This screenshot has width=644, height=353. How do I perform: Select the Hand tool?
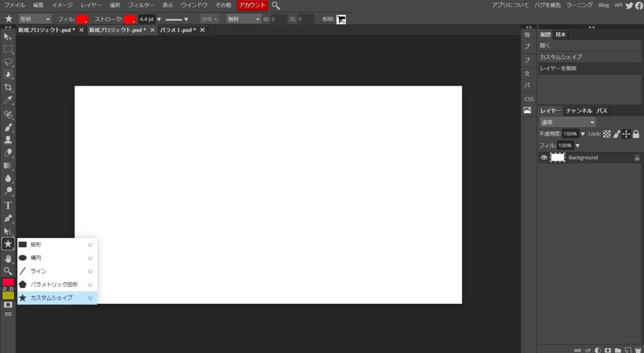(x=8, y=258)
